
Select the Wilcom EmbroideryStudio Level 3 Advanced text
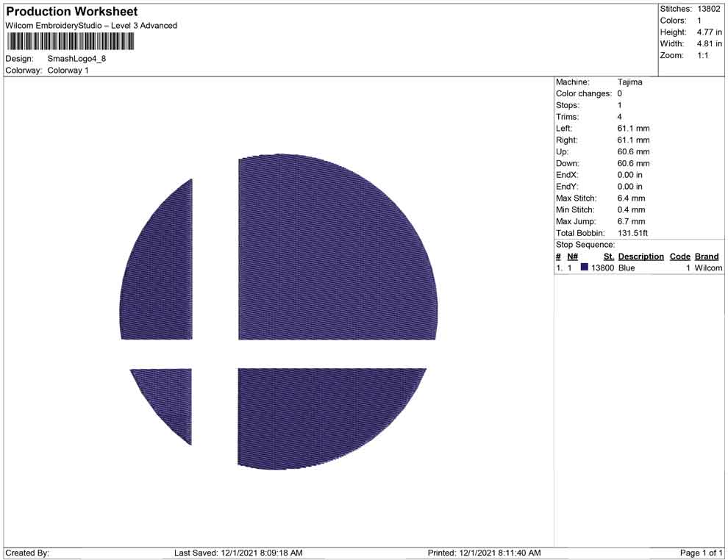click(x=91, y=26)
